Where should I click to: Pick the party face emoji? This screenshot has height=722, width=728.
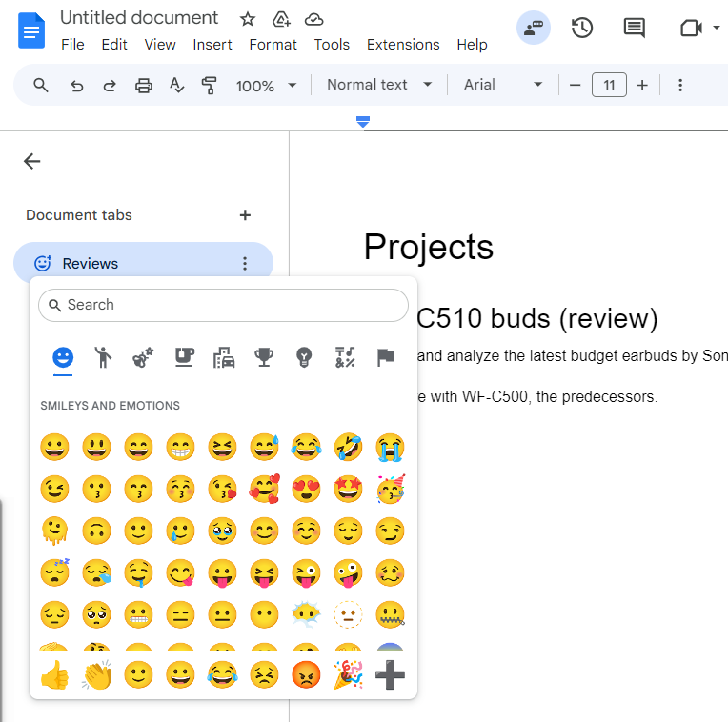tap(391, 489)
